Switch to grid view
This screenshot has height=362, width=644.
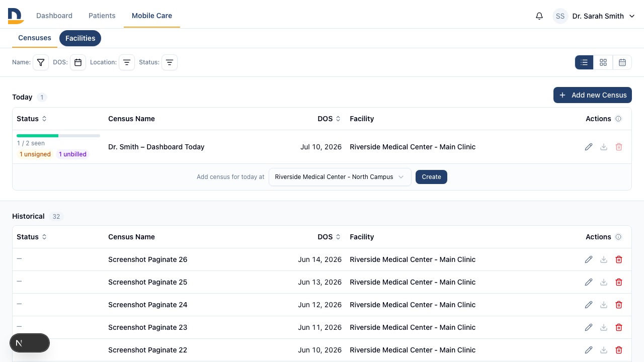point(603,62)
